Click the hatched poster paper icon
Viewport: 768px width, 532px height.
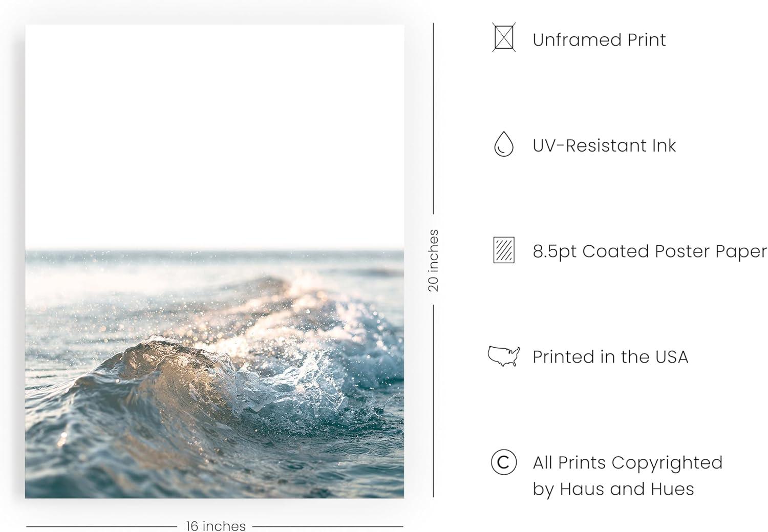[x=504, y=250]
